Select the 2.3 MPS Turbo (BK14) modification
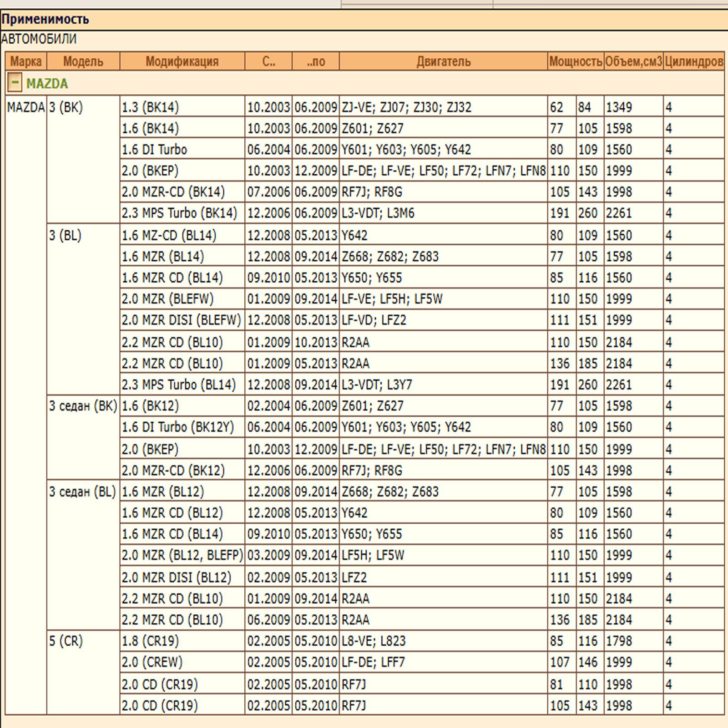Image resolution: width=728 pixels, height=728 pixels. tap(179, 213)
